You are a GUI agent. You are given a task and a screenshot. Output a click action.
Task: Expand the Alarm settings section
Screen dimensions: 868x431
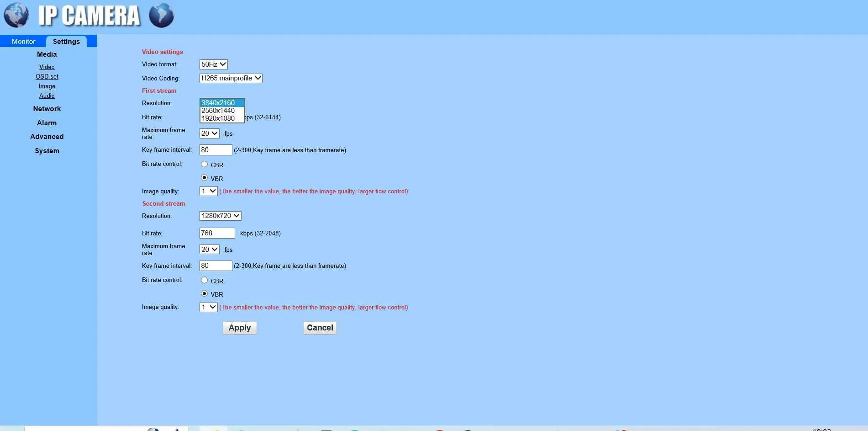[x=47, y=123]
